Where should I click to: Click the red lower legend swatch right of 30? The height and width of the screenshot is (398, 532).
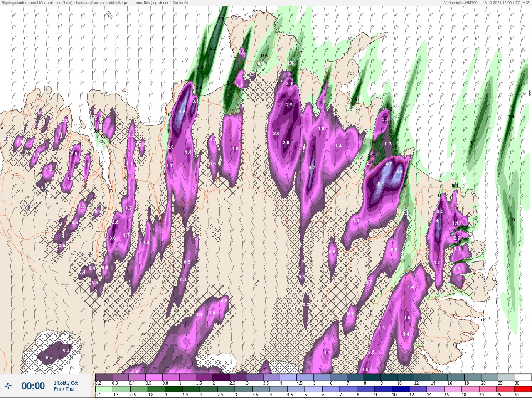(x=523, y=389)
